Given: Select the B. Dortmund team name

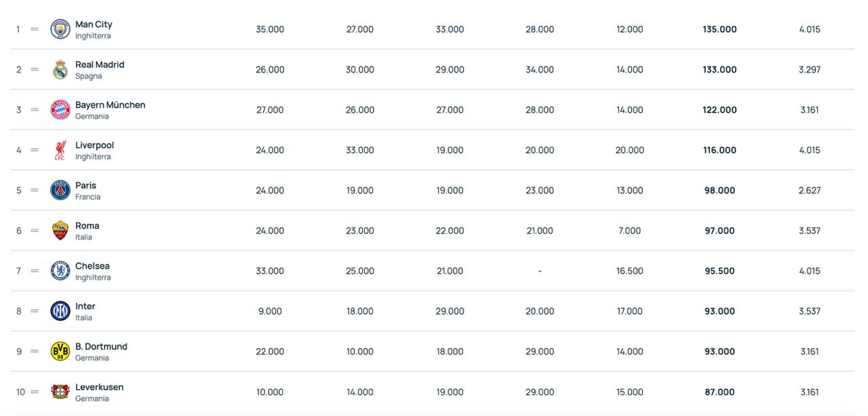Looking at the screenshot, I should click(x=101, y=347).
